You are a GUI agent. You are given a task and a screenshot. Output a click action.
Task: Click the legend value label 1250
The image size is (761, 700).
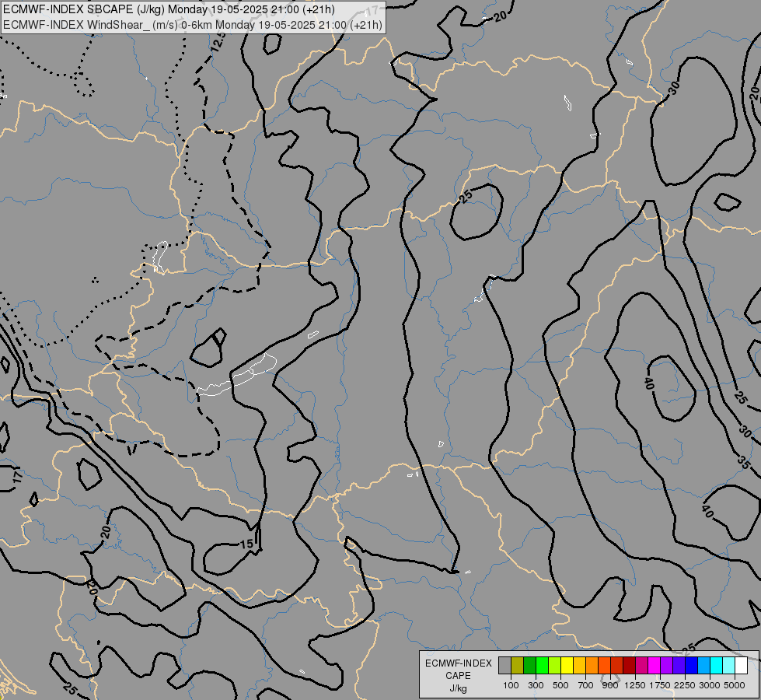click(635, 685)
